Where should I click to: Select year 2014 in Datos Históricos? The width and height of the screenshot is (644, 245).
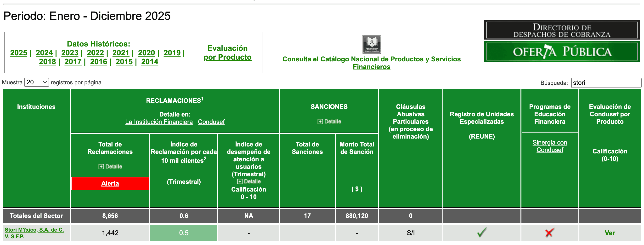tap(150, 62)
